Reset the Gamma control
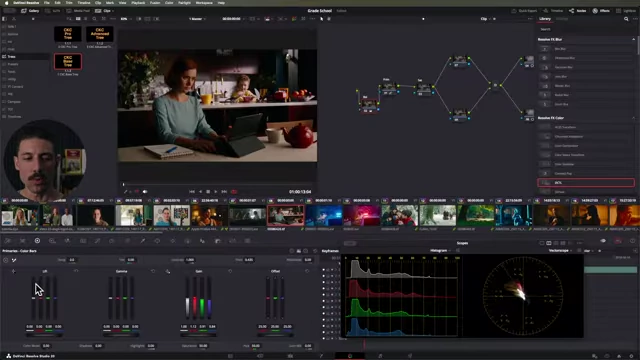Image resolution: width=640 pixels, height=360 pixels. 153,271
